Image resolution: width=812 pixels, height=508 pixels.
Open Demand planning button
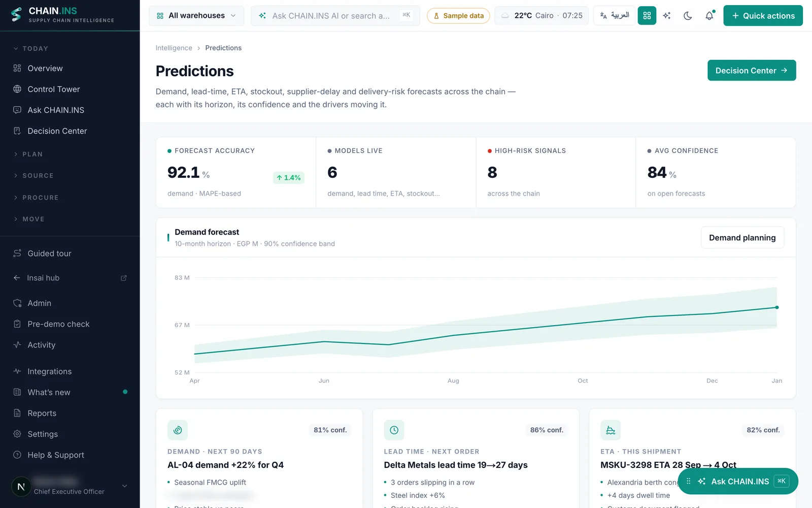(x=742, y=238)
